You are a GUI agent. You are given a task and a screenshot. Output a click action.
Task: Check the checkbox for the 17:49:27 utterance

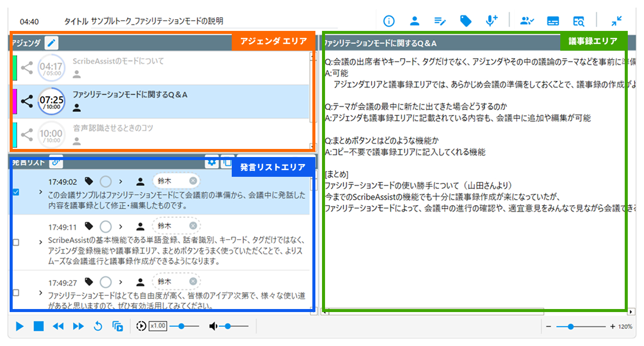pyautogui.click(x=16, y=293)
